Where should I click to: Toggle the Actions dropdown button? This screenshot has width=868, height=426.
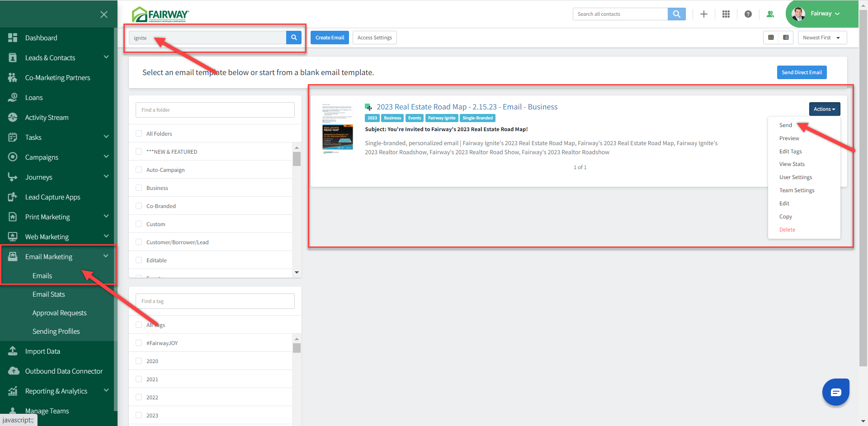(825, 109)
